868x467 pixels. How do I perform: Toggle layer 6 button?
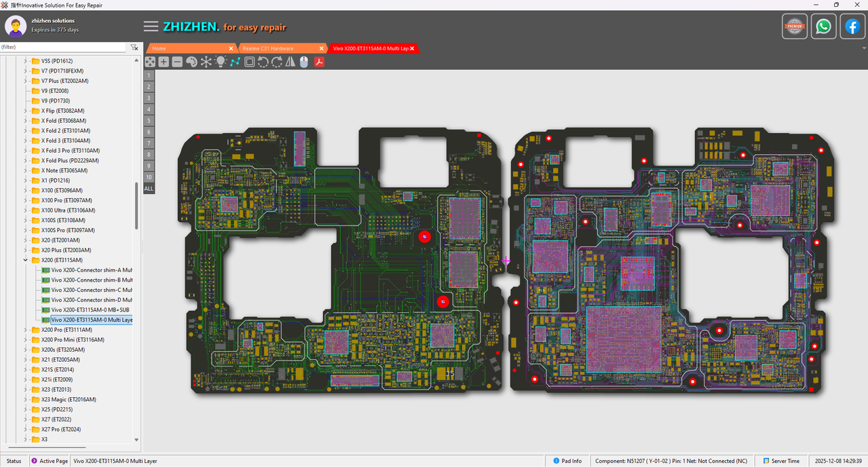[x=149, y=132]
